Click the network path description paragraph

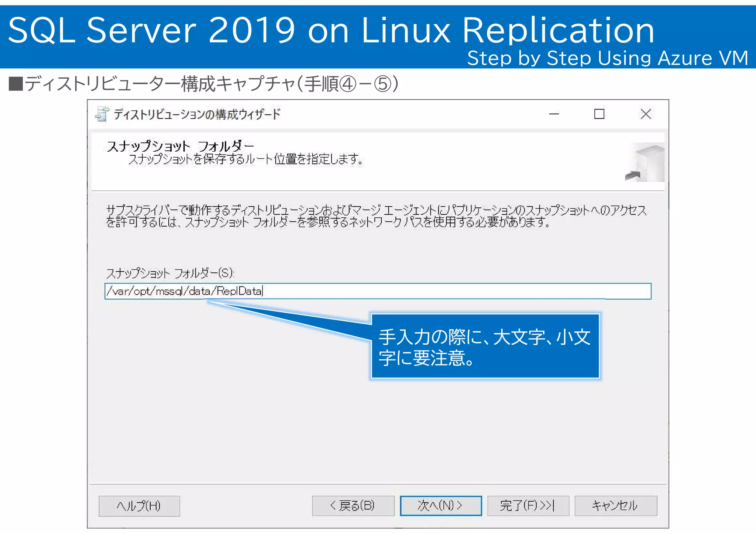pos(377,216)
